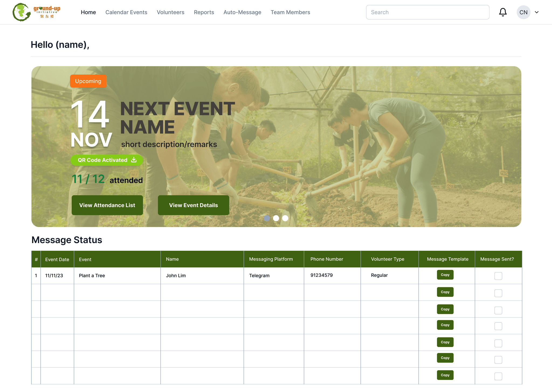Tick Message Sent checkbox for John Lim

point(498,276)
